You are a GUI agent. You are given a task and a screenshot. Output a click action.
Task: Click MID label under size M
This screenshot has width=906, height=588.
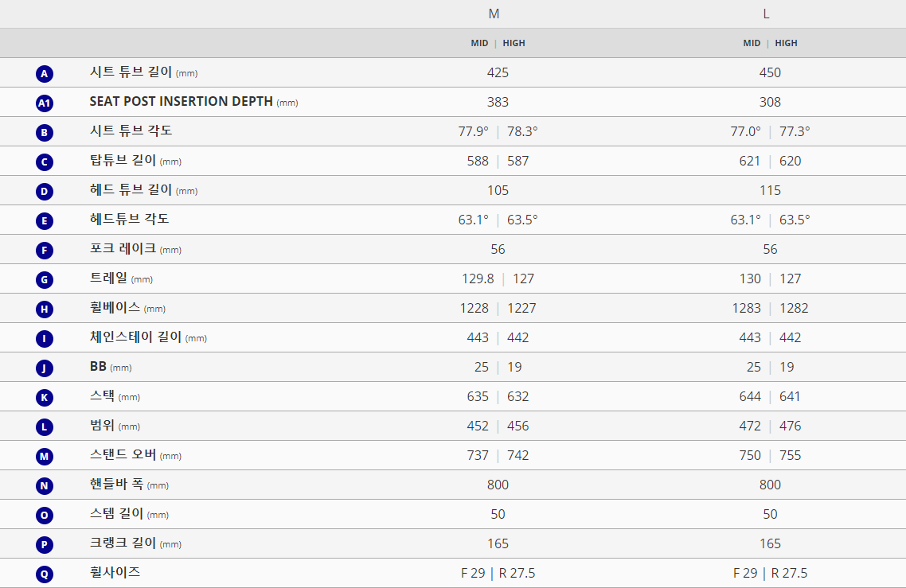479,43
